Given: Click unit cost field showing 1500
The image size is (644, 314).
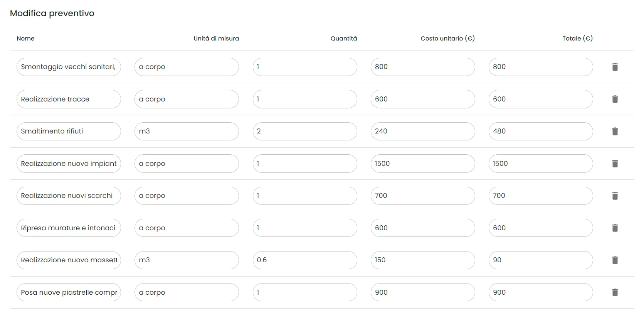Looking at the screenshot, I should (x=422, y=164).
